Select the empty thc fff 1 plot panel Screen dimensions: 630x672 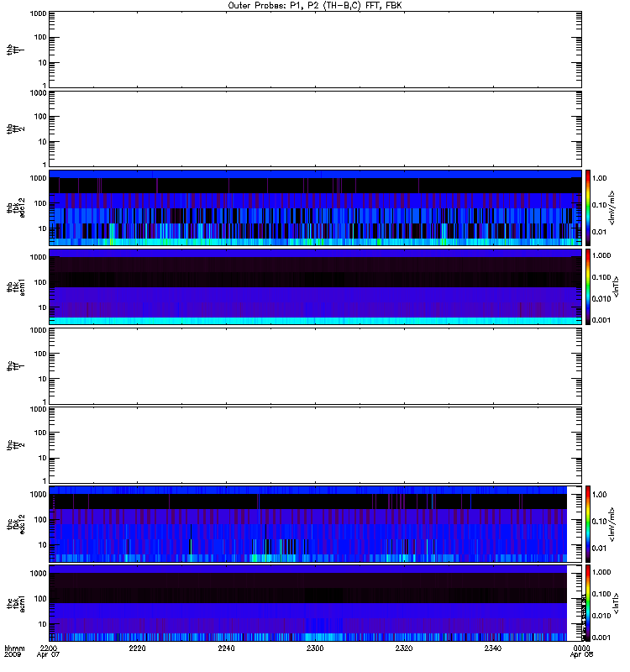(315, 366)
